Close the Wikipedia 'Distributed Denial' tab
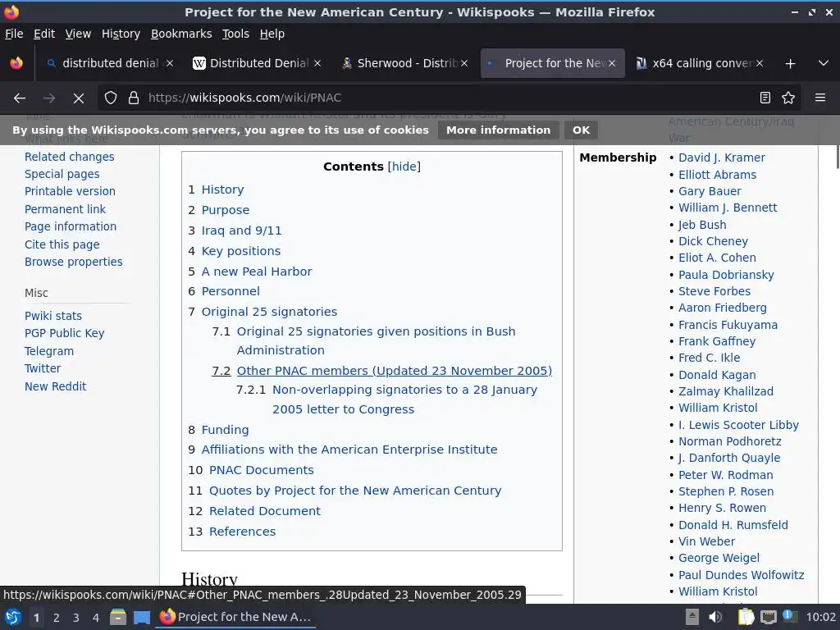840x630 pixels. click(317, 63)
